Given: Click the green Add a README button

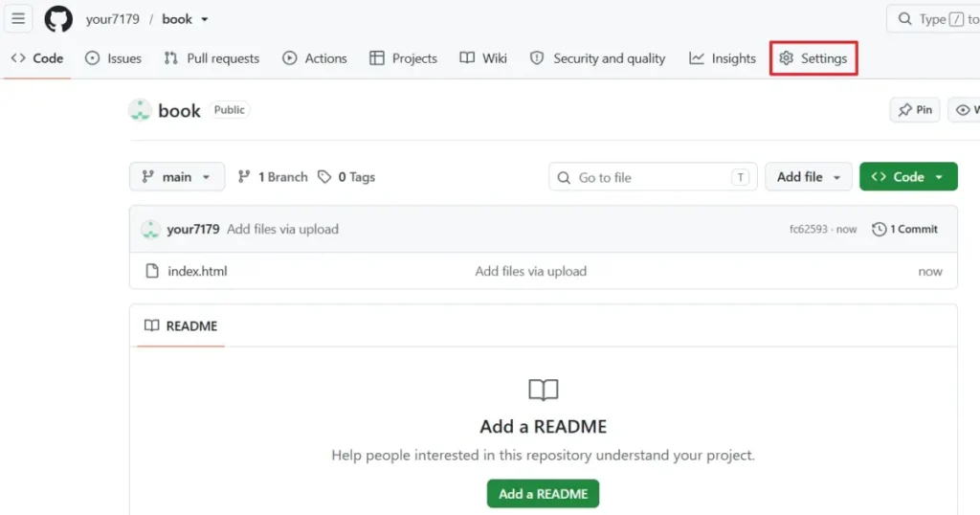Looking at the screenshot, I should [544, 494].
